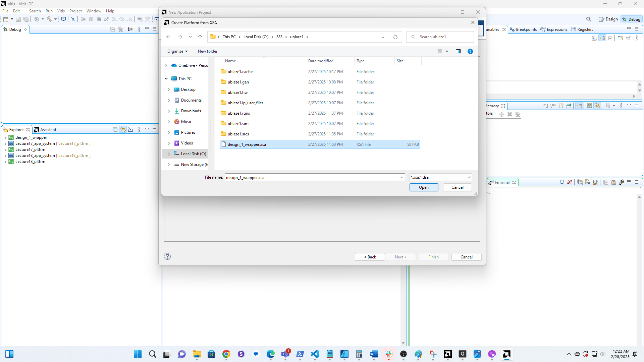Click the blue help icon in file dialog
The image size is (644, 362).
tap(470, 51)
